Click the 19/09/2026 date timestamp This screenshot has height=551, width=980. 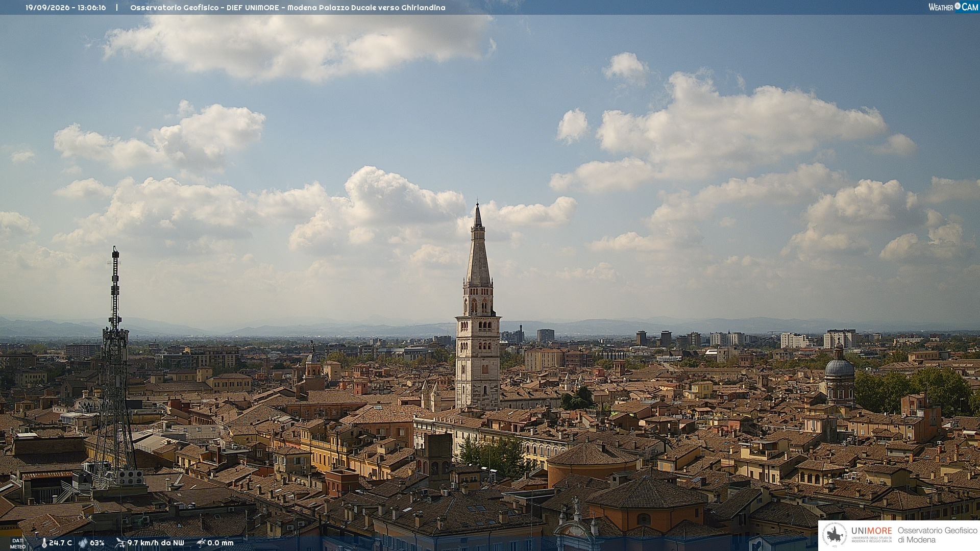click(47, 8)
